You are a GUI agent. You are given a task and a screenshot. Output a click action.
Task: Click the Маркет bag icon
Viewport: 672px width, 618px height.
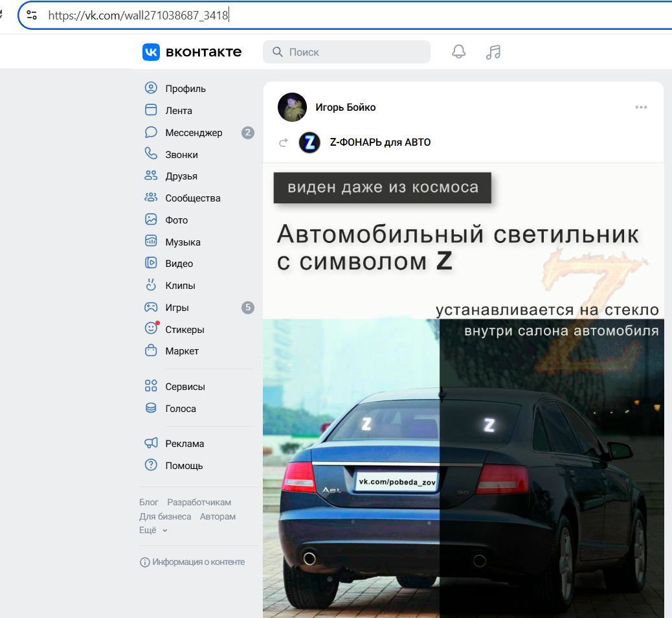point(151,350)
